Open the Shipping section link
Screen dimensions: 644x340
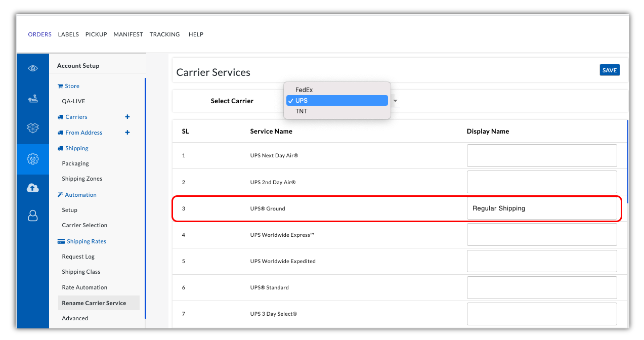(x=77, y=148)
